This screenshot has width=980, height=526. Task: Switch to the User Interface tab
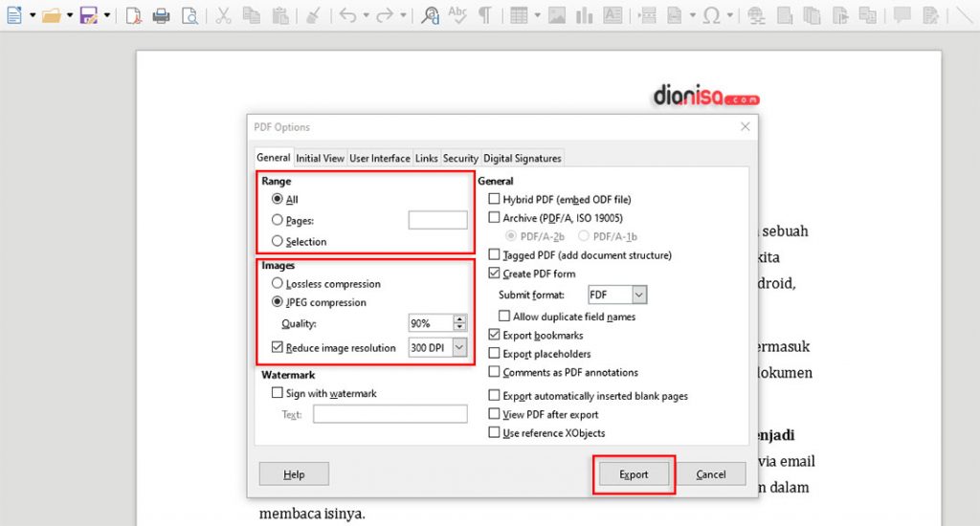pyautogui.click(x=379, y=158)
